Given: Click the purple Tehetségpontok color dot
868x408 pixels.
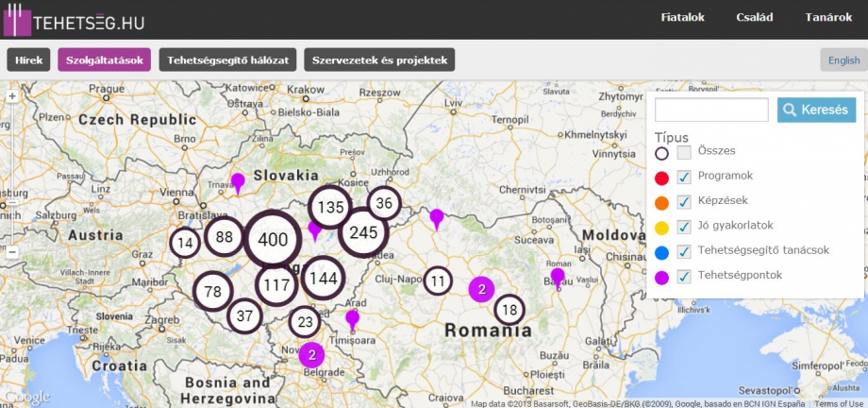Looking at the screenshot, I should 661,278.
